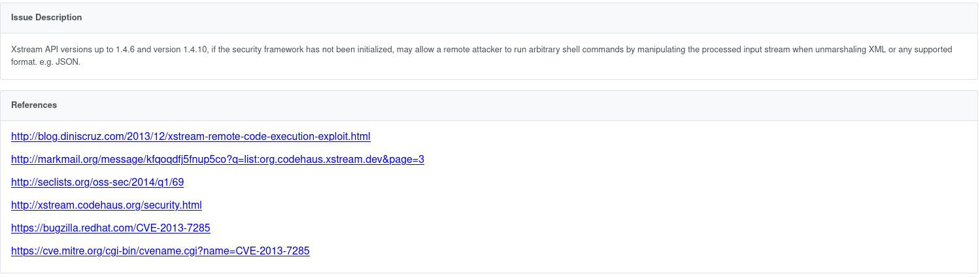Click the word "JSON" ending the description

click(67, 63)
